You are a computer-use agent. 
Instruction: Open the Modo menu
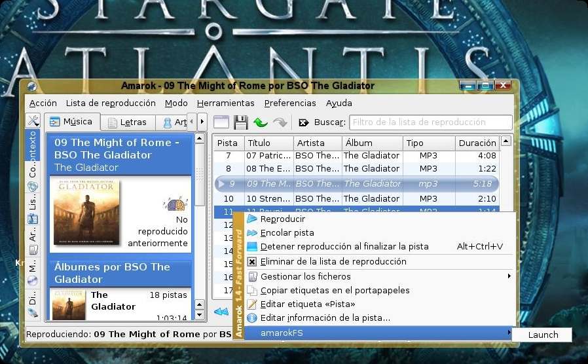click(176, 103)
